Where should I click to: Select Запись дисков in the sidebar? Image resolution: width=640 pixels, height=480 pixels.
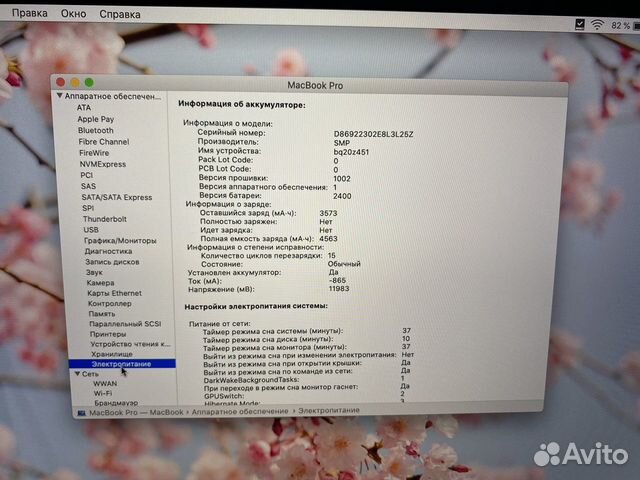pos(112,262)
